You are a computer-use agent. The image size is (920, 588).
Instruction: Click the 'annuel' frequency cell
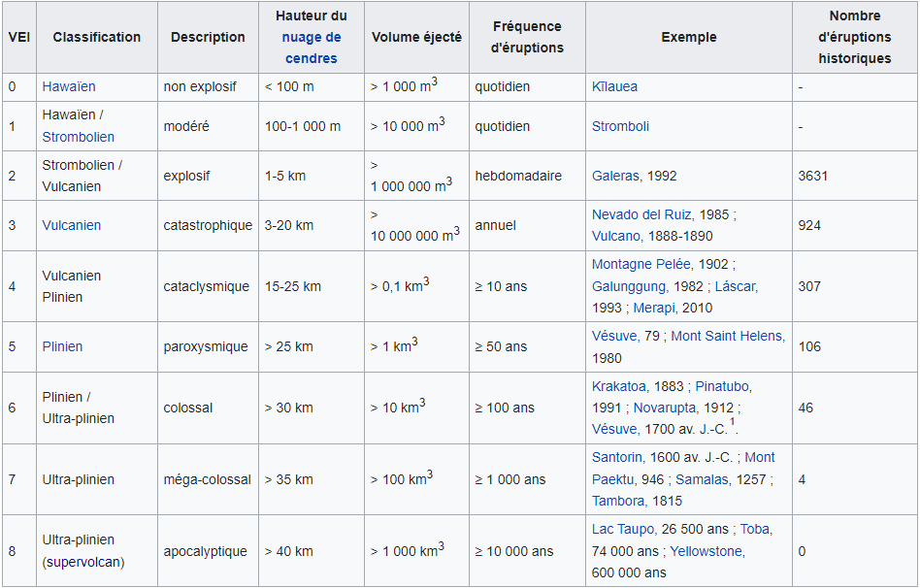pos(527,225)
